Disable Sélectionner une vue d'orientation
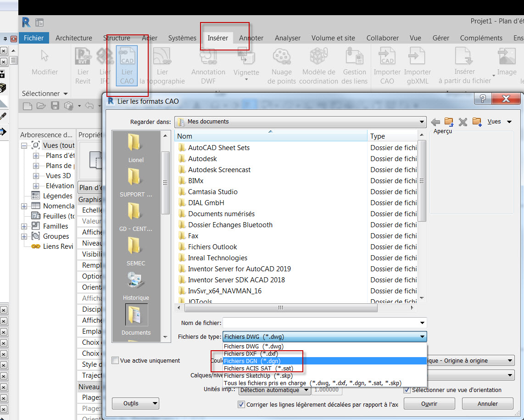 tap(406, 390)
